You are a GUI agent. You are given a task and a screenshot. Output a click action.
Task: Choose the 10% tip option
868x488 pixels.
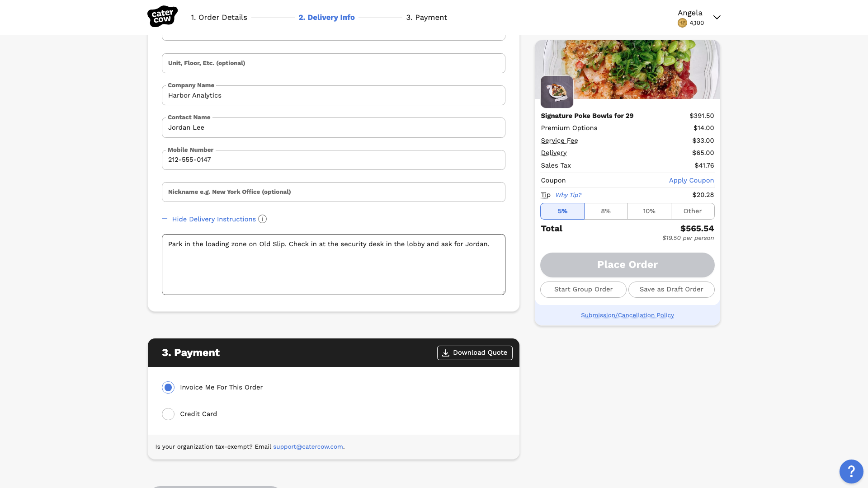click(649, 211)
